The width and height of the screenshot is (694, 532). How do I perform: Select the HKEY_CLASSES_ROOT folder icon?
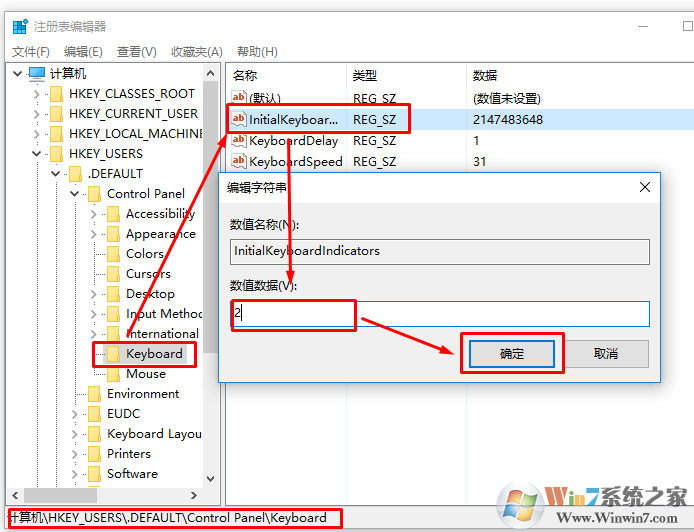(x=56, y=94)
